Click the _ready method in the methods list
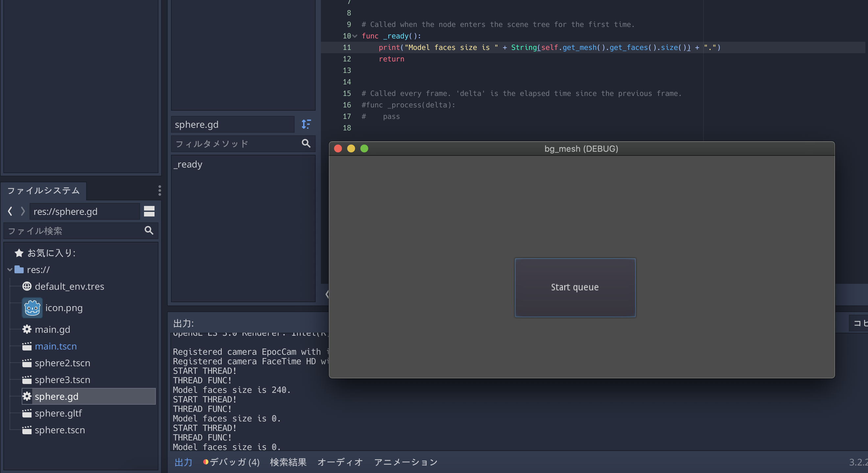The height and width of the screenshot is (473, 868). click(x=188, y=164)
